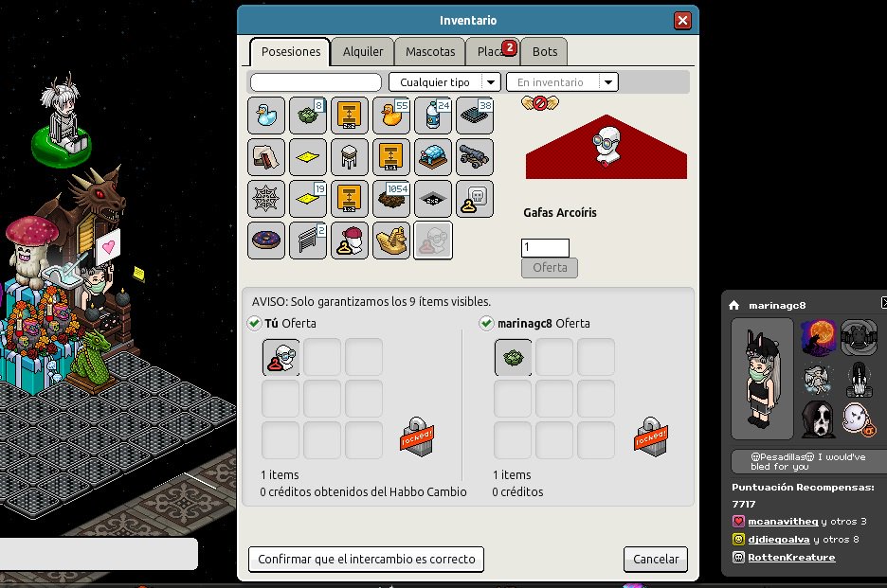Click the inventory search field
The width and height of the screenshot is (887, 588).
point(316,82)
